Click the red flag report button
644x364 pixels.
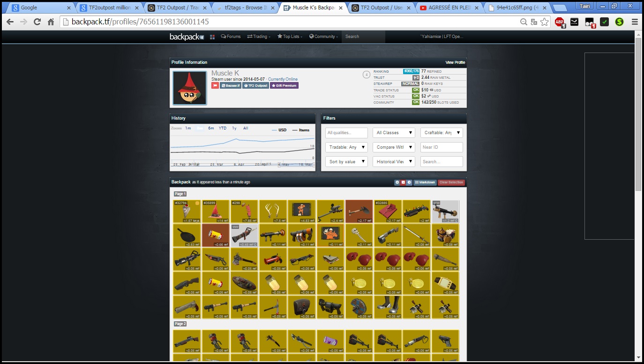tap(215, 85)
